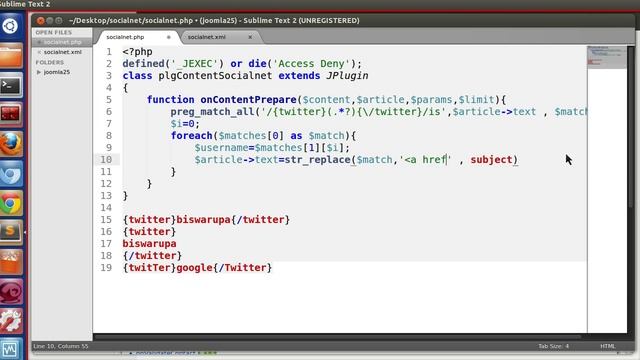Image resolution: width=640 pixels, height=360 pixels.
Task: Click 'Sublime Text 2' in top panel
Action: click(x=25, y=4)
